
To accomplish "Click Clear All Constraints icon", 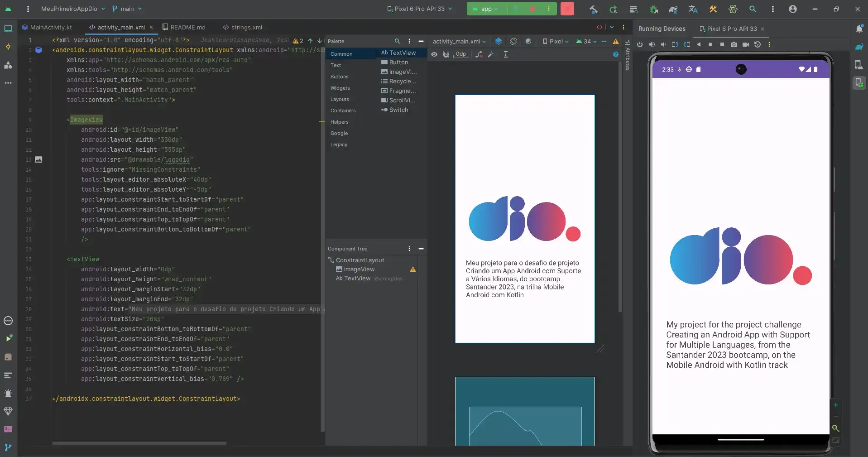I will pos(479,54).
